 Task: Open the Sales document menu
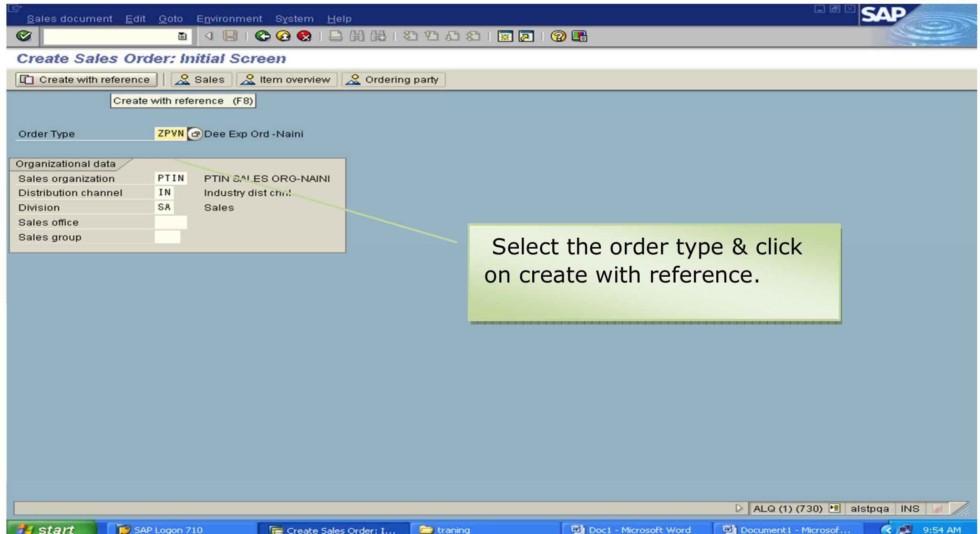[x=70, y=19]
